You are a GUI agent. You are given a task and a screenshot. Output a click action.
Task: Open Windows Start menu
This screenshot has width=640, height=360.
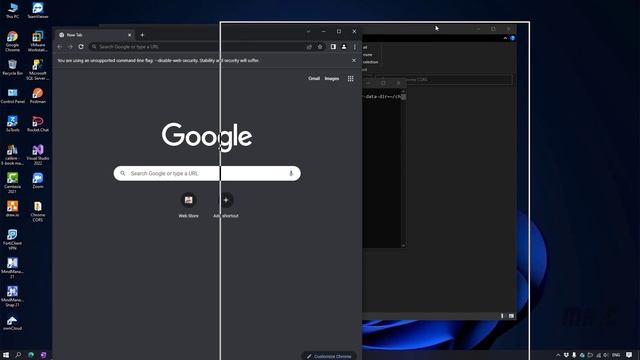pyautogui.click(x=6, y=355)
